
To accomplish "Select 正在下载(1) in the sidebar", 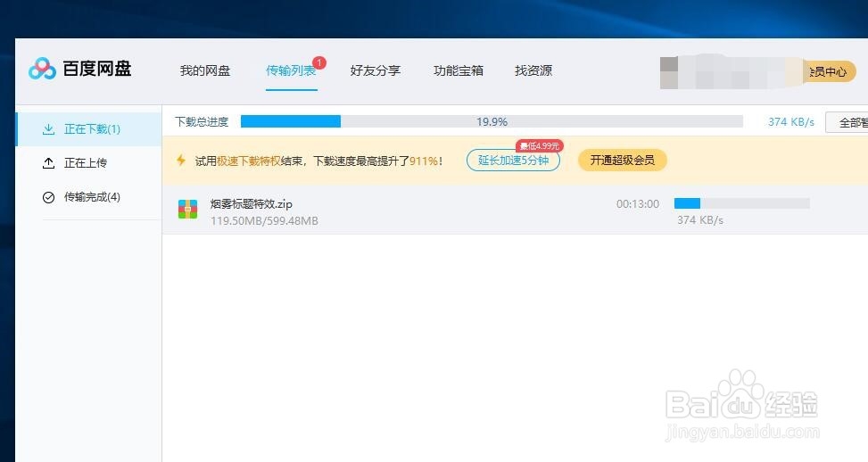I will coord(88,129).
